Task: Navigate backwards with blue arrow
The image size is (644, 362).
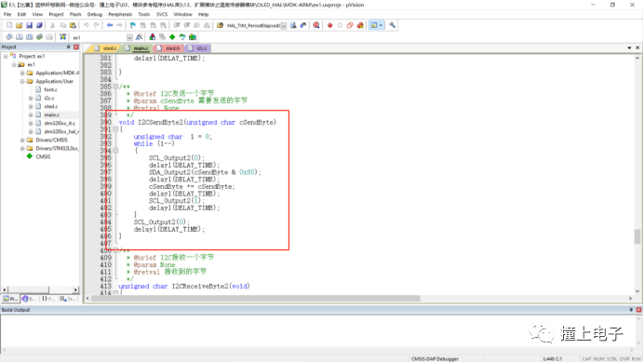Action: [x=110, y=25]
